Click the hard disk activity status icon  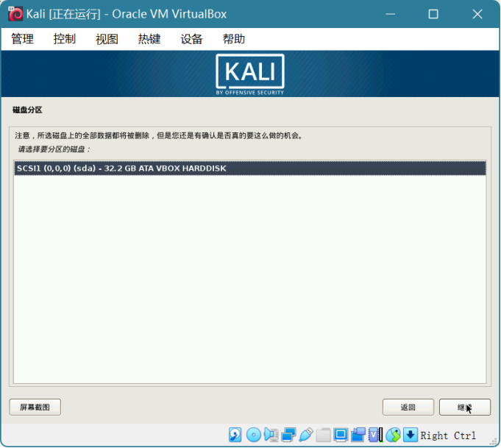(235, 435)
